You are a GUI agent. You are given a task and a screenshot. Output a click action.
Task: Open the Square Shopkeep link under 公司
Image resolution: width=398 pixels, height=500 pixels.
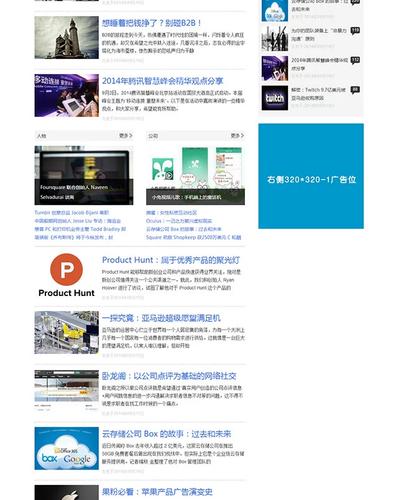pyautogui.click(x=194, y=237)
